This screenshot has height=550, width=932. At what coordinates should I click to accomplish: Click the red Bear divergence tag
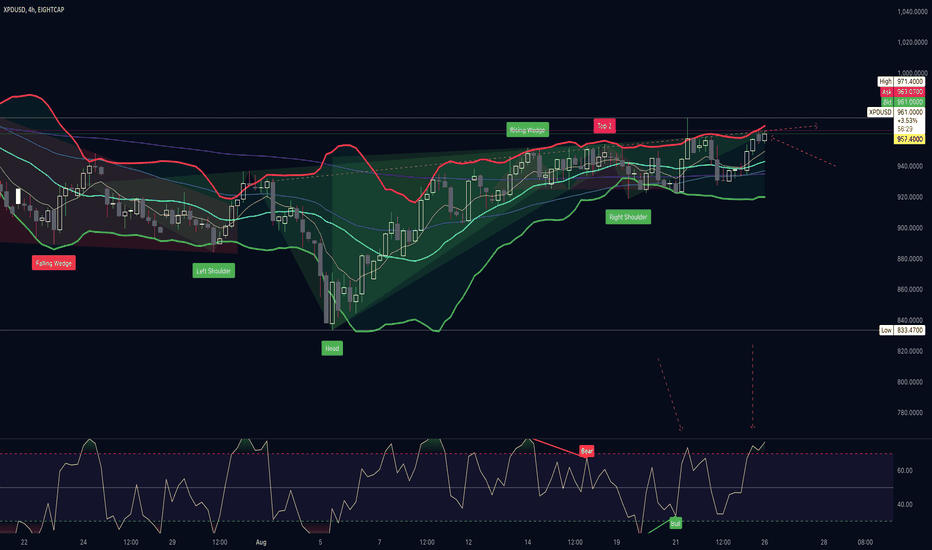click(x=587, y=451)
